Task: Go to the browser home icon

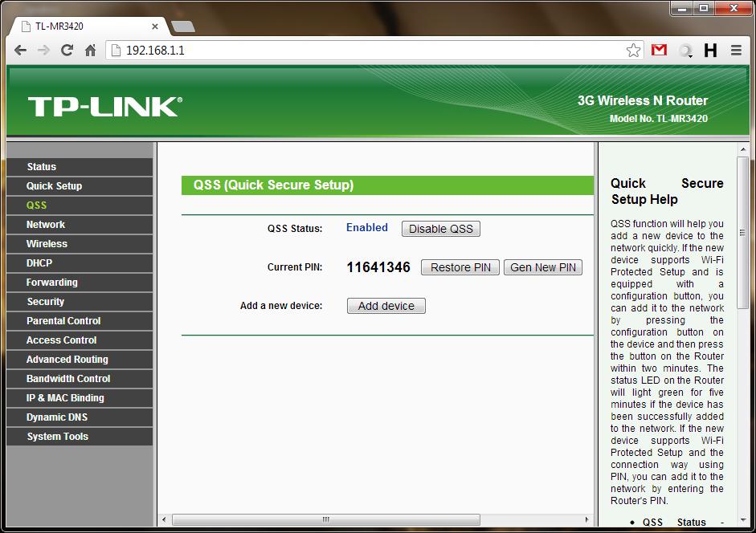Action: pos(90,50)
